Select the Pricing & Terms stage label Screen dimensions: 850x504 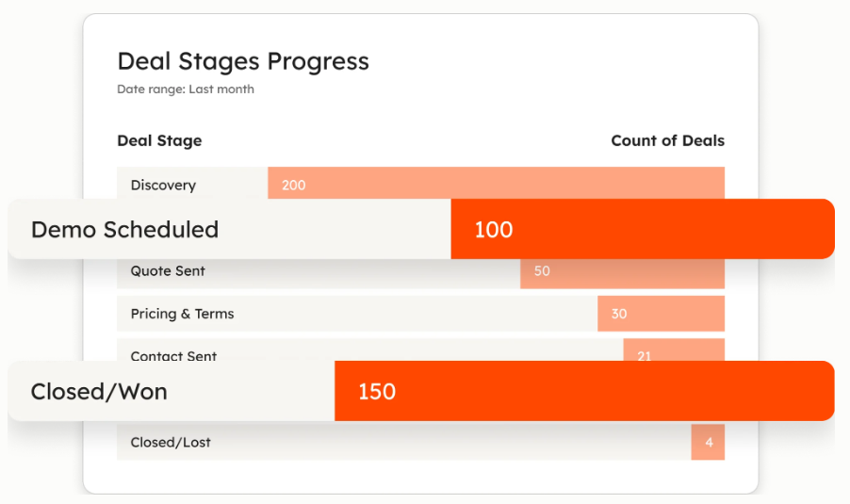pyautogui.click(x=182, y=314)
